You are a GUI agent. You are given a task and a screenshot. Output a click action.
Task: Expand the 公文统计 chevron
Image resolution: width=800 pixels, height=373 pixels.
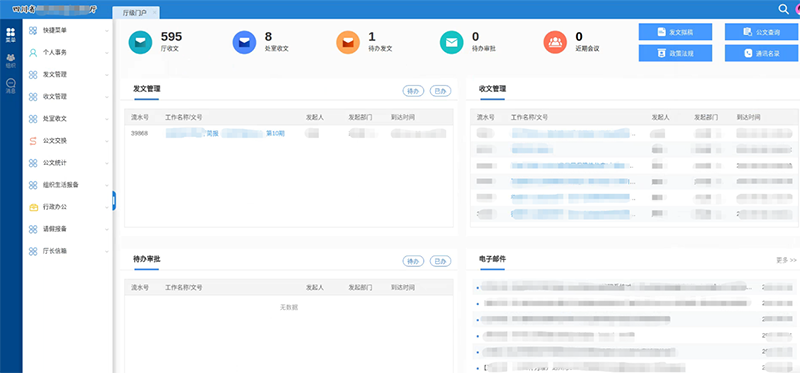107,163
